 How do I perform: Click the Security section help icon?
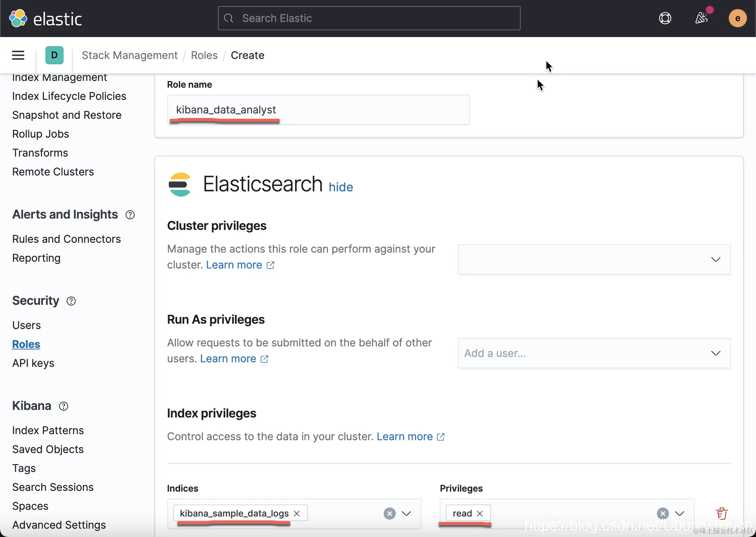click(71, 301)
